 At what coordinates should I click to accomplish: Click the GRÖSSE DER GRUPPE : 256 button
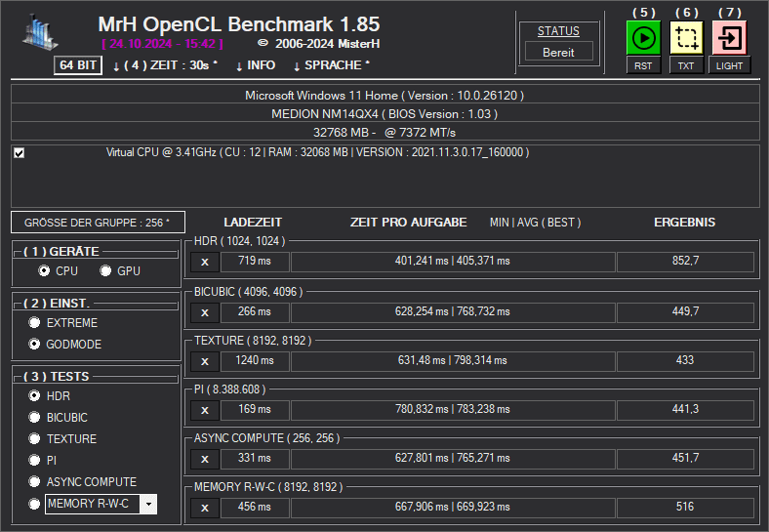99,223
